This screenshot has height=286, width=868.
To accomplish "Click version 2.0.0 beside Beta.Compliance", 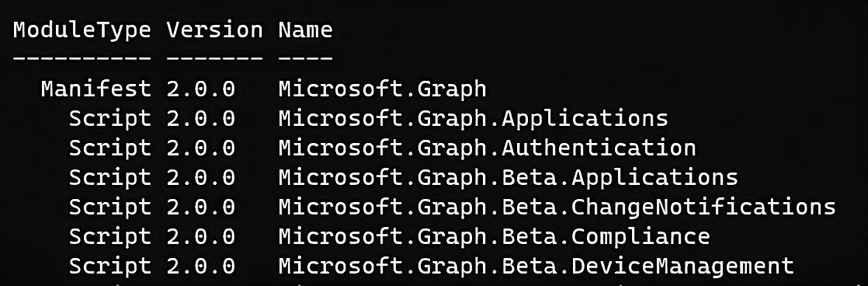I will pos(201,237).
